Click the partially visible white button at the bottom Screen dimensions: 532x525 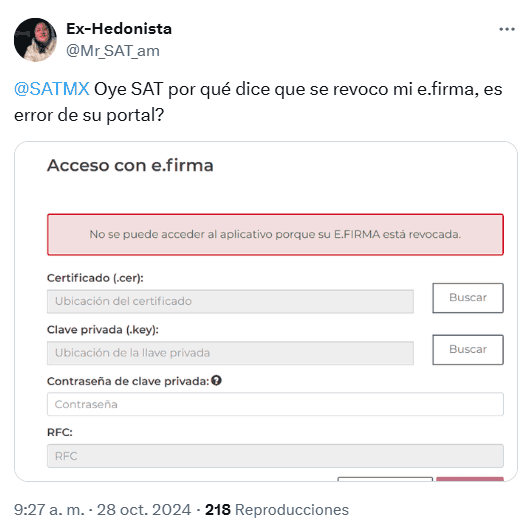(385, 479)
